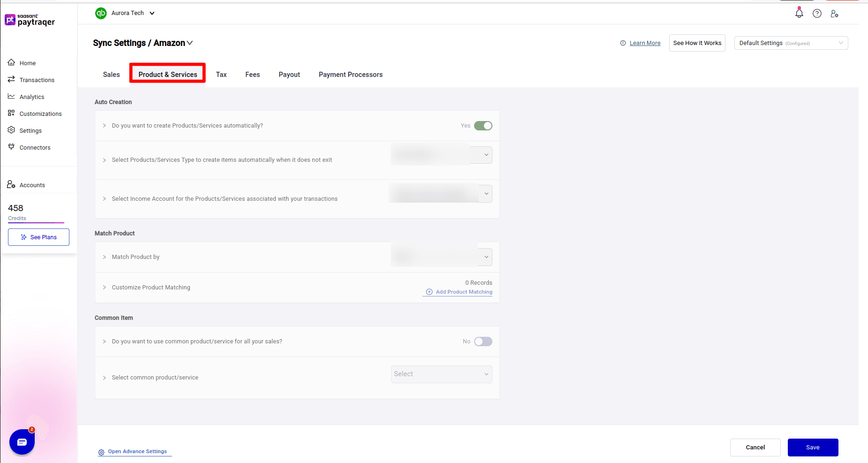Open the Analytics section
Image resolution: width=868 pixels, height=463 pixels.
click(x=31, y=97)
